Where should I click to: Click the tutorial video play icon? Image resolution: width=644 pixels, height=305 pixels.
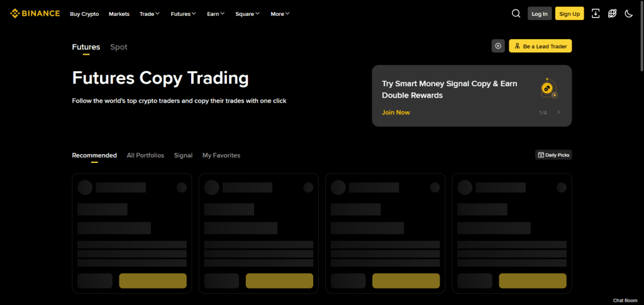pos(498,46)
